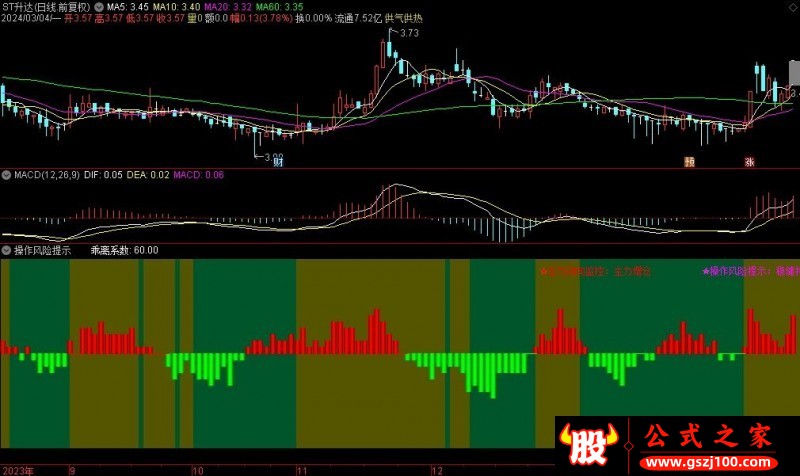Click the 2023年 label on the time axis
This screenshot has height=476, width=800.
[x=18, y=470]
